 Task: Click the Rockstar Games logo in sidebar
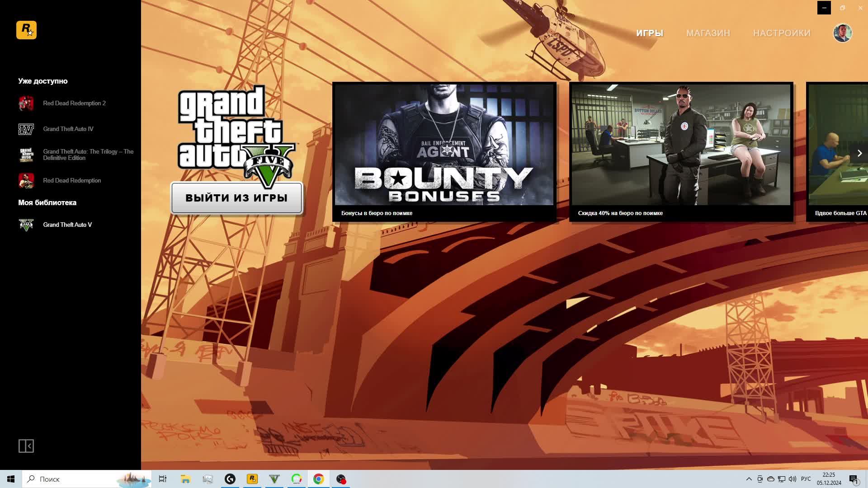(26, 30)
